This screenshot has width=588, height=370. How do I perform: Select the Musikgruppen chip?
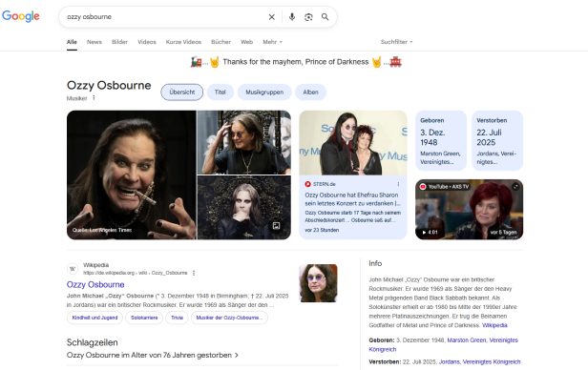coord(264,92)
